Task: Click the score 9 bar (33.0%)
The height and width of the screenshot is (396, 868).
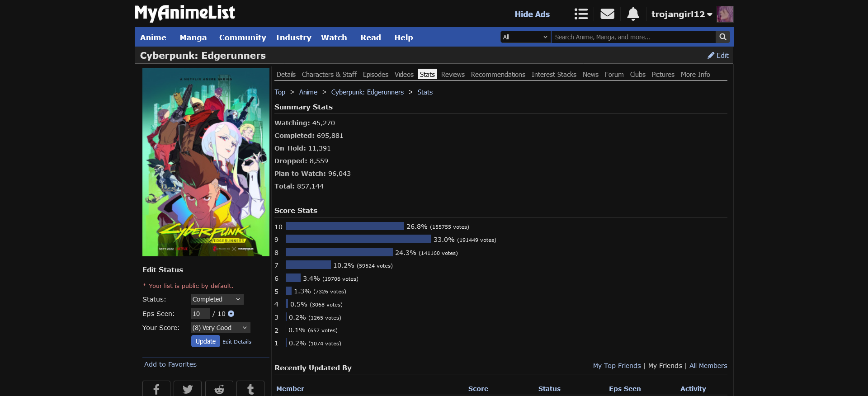Action: tap(359, 240)
